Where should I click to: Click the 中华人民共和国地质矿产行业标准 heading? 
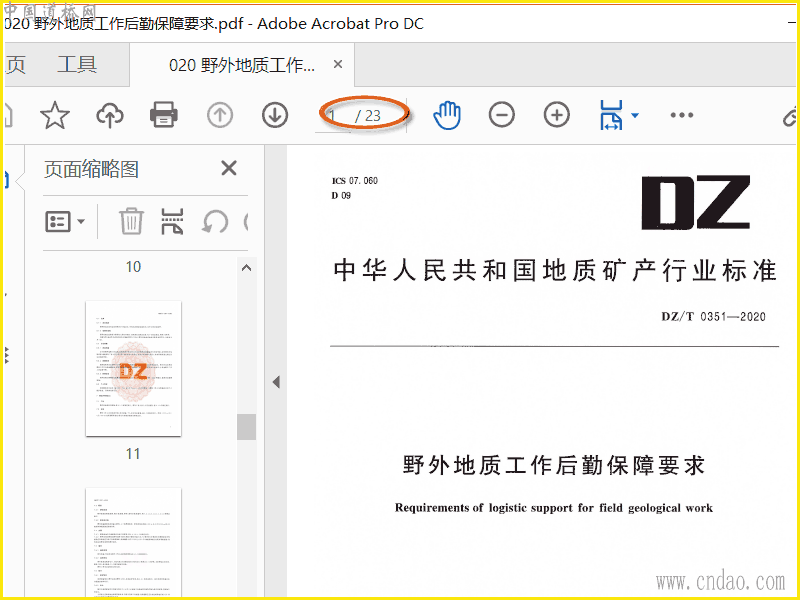click(555, 270)
